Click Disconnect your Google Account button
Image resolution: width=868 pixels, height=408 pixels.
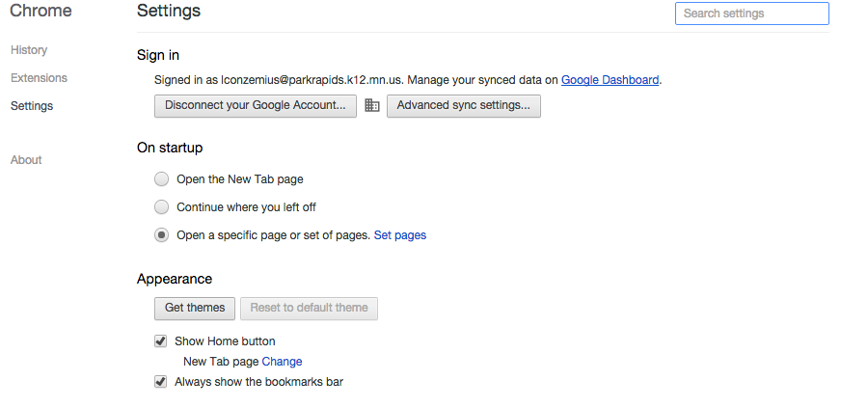(x=256, y=106)
